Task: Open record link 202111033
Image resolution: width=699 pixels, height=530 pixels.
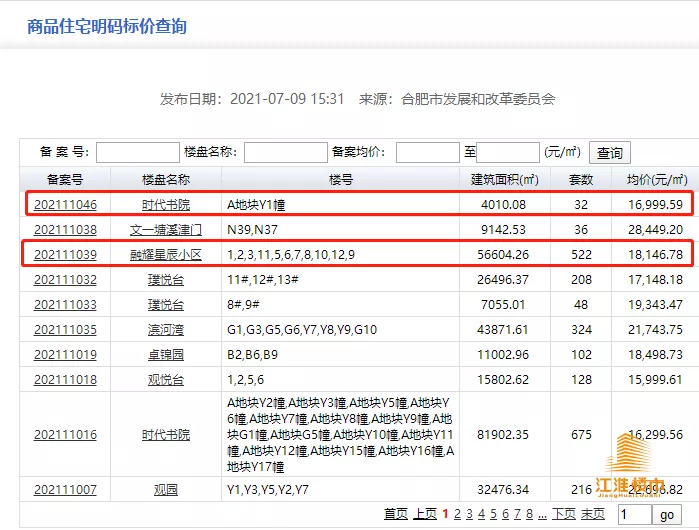Action: (65, 304)
